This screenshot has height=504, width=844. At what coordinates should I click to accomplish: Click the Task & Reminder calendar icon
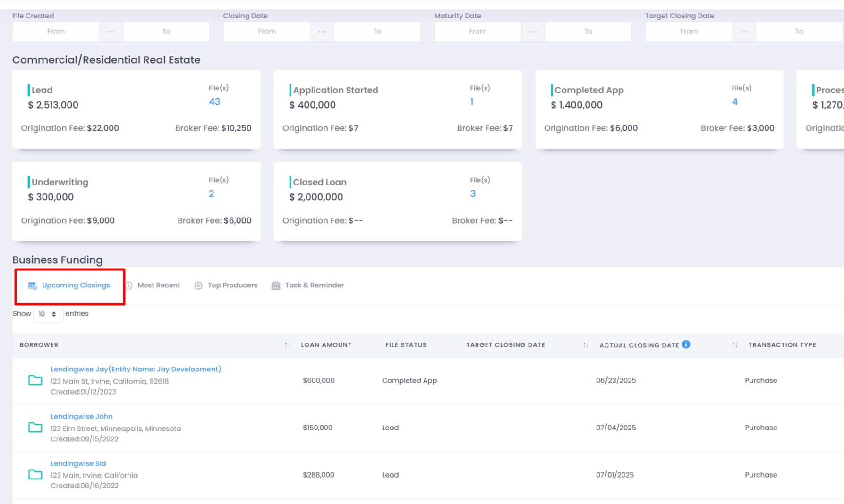coord(276,286)
